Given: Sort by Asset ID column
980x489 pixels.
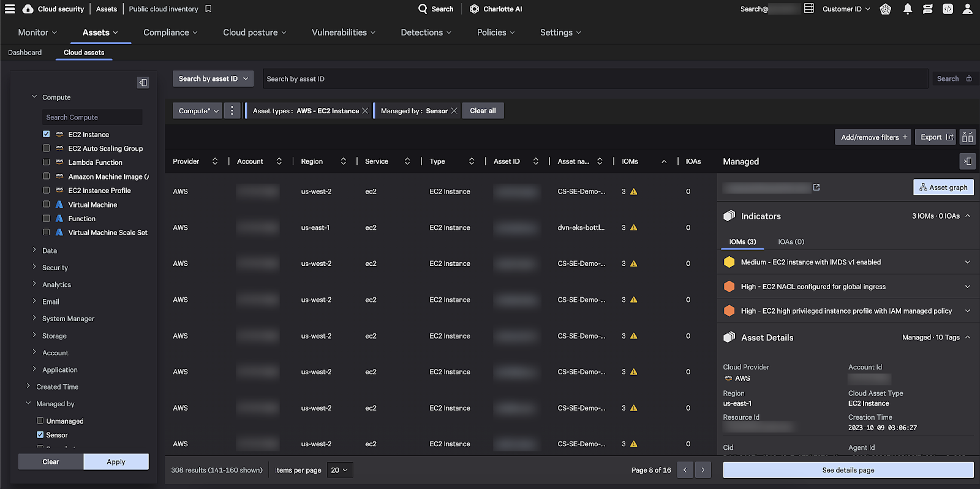Looking at the screenshot, I should (x=536, y=161).
